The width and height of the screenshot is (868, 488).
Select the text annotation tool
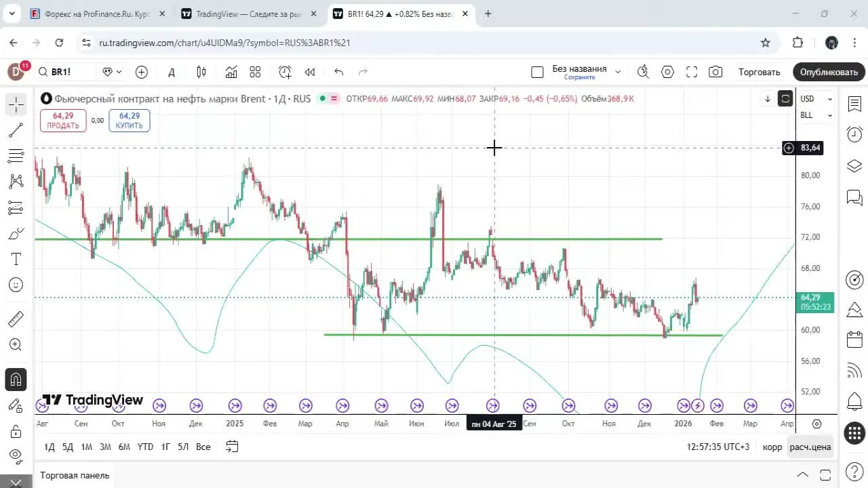16,259
